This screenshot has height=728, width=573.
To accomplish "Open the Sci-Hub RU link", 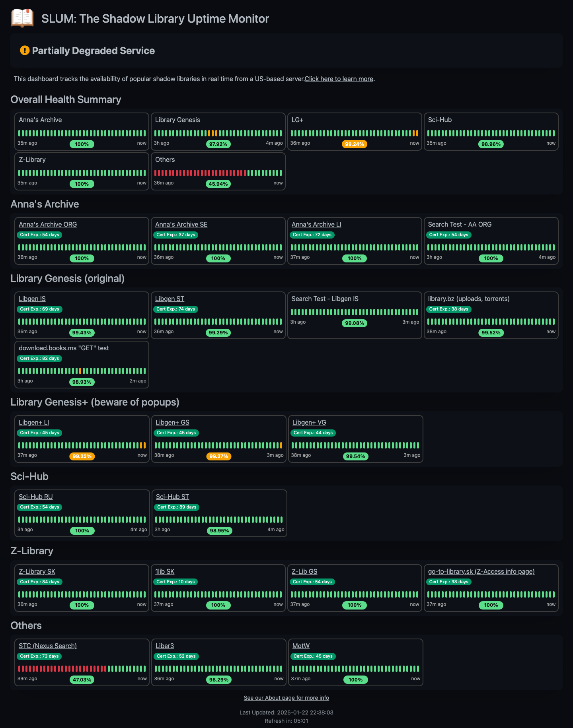I will click(36, 497).
